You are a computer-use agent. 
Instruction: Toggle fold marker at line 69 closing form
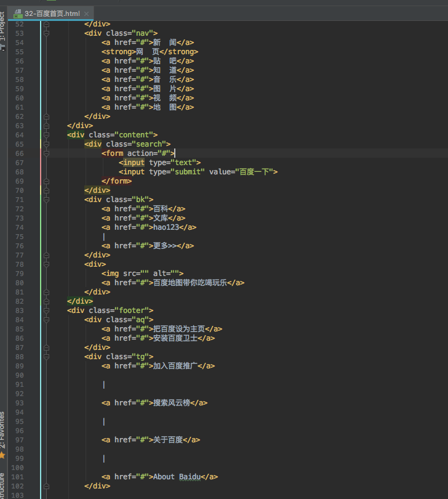46,181
